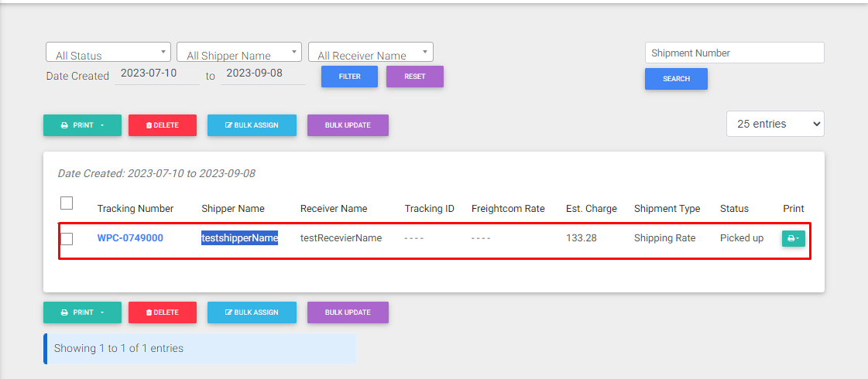868x379 pixels.
Task: Check the box for shipment WPC-0749000
Action: 67,238
